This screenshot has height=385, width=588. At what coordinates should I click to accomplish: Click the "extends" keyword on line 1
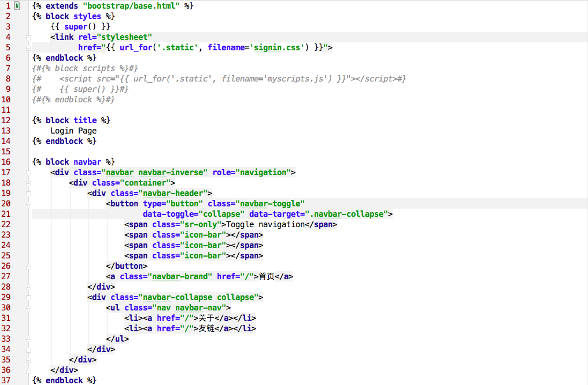pos(62,6)
